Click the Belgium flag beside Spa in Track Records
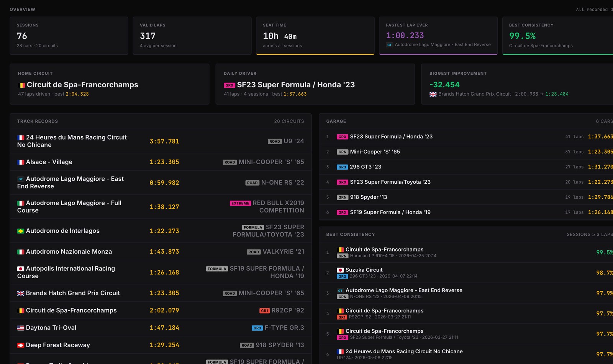The height and width of the screenshot is (364, 613). click(21, 311)
